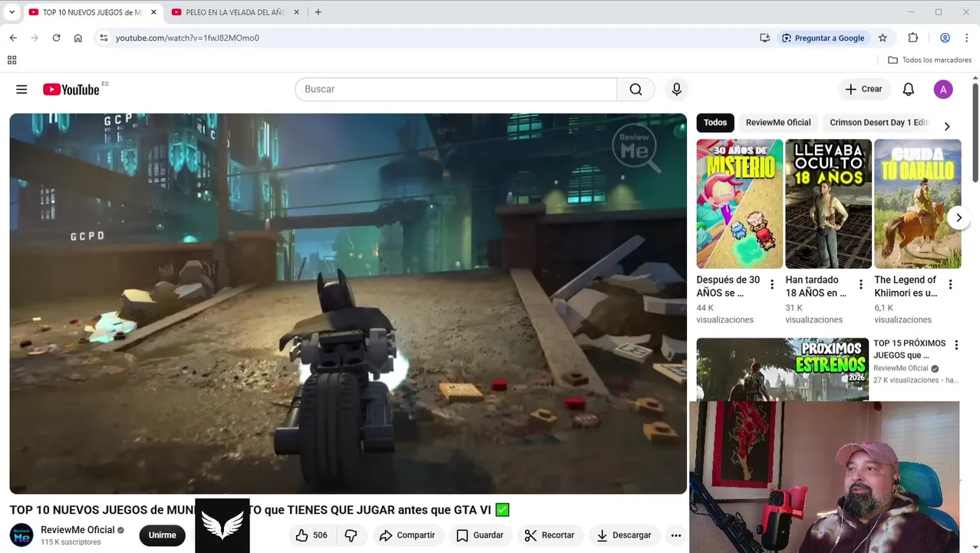Click the Crear button
Image resolution: width=980 pixels, height=553 pixels.
pos(864,89)
